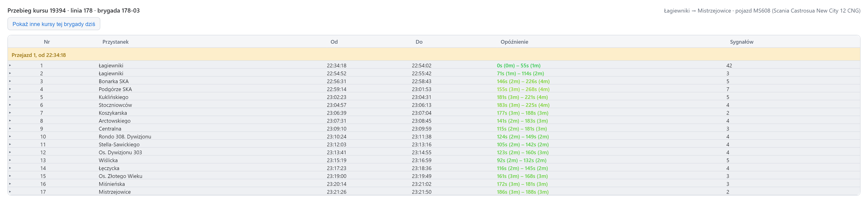868x210 pixels.
Task: Click the Przystanek column header
Action: 116,42
